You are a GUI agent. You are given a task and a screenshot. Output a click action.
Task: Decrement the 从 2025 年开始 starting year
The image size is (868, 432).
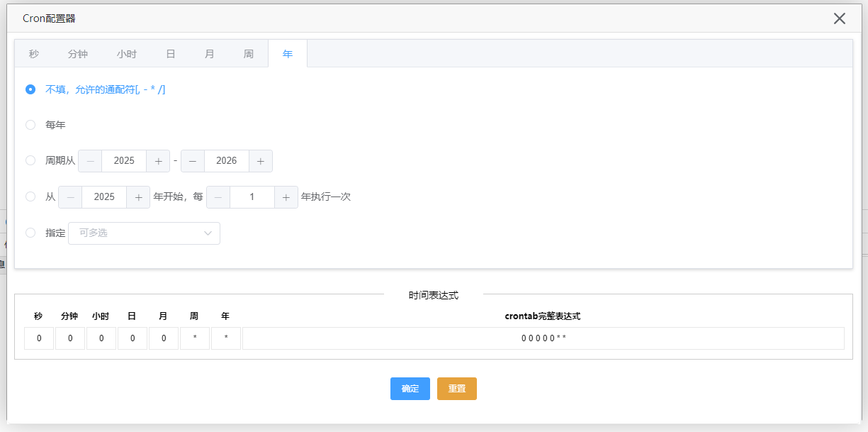[x=70, y=197]
